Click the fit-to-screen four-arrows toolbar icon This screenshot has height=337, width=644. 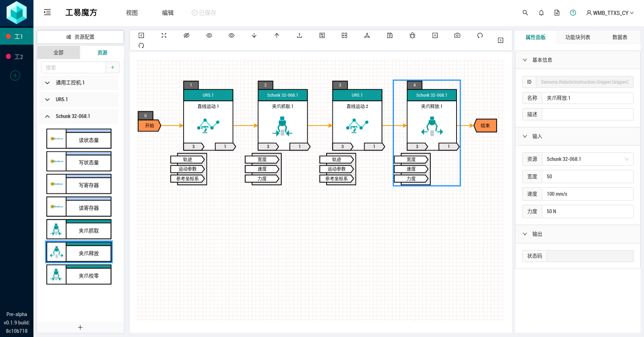164,36
